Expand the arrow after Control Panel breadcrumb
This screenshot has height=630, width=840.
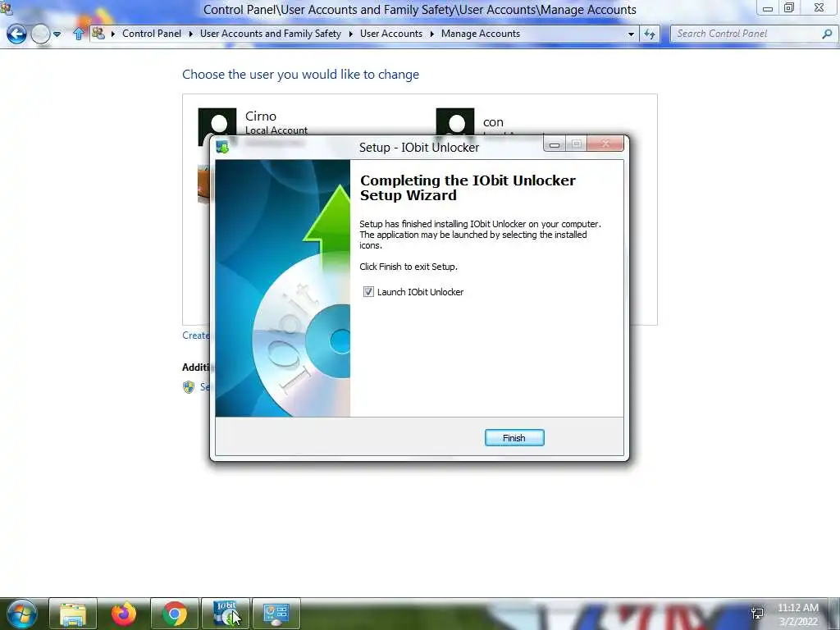[190, 34]
